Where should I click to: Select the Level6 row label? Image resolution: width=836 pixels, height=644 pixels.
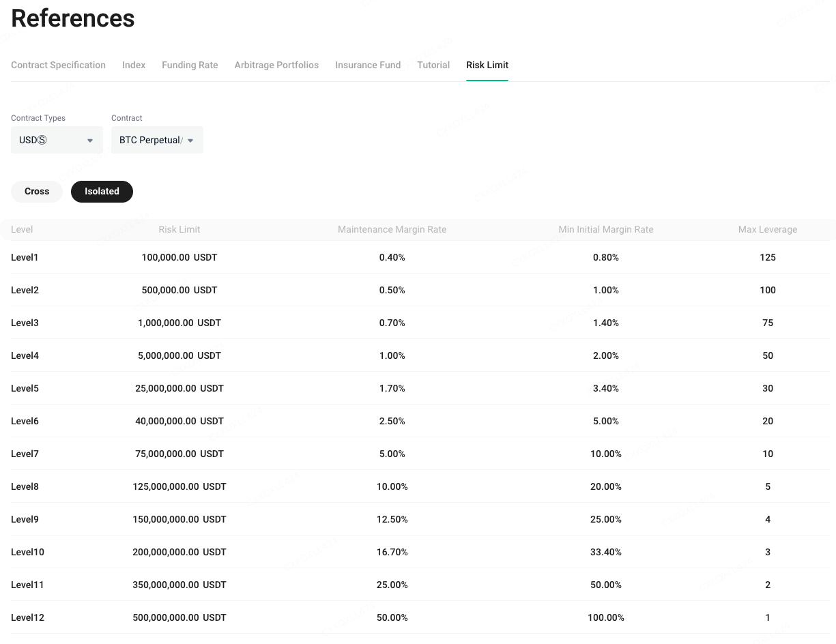(x=25, y=421)
